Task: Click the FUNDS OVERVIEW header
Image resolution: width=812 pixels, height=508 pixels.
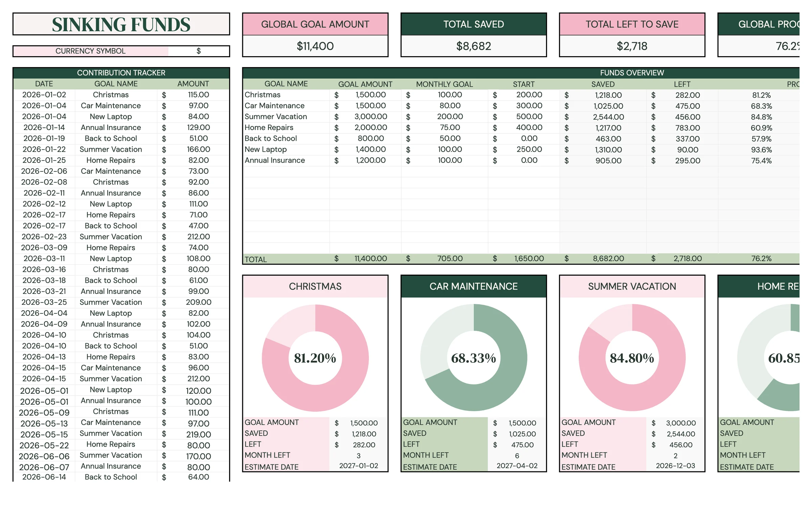Action: pyautogui.click(x=632, y=73)
